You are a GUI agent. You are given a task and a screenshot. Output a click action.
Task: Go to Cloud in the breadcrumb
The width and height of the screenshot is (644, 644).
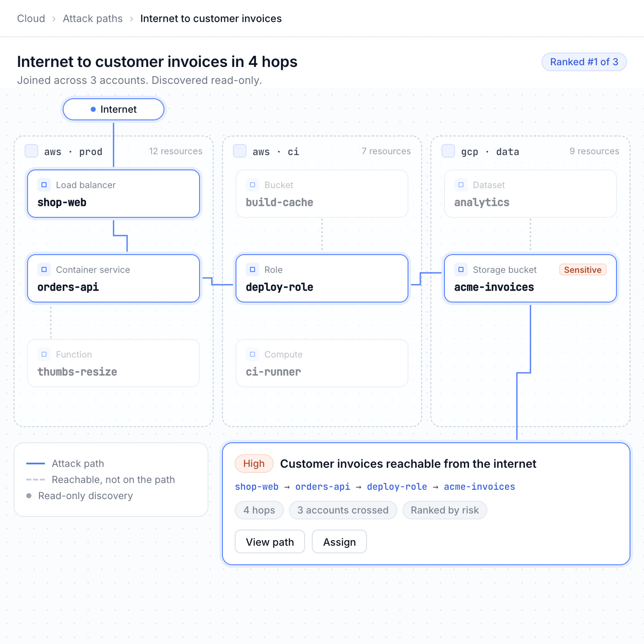pos(31,19)
